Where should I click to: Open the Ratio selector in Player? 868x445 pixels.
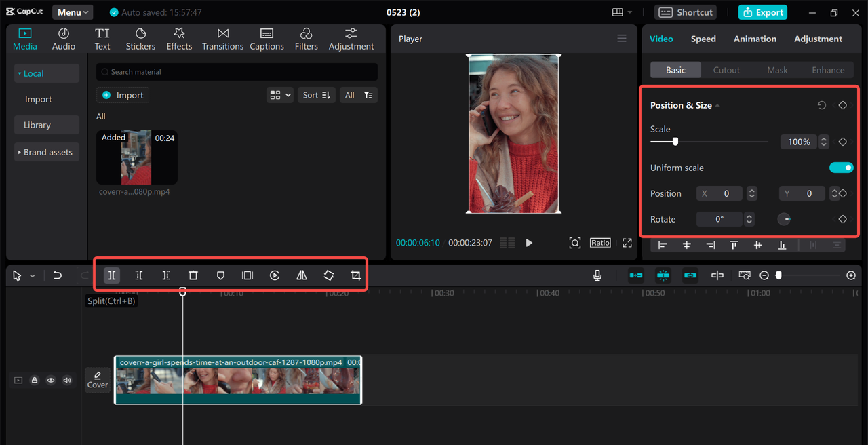tap(600, 243)
